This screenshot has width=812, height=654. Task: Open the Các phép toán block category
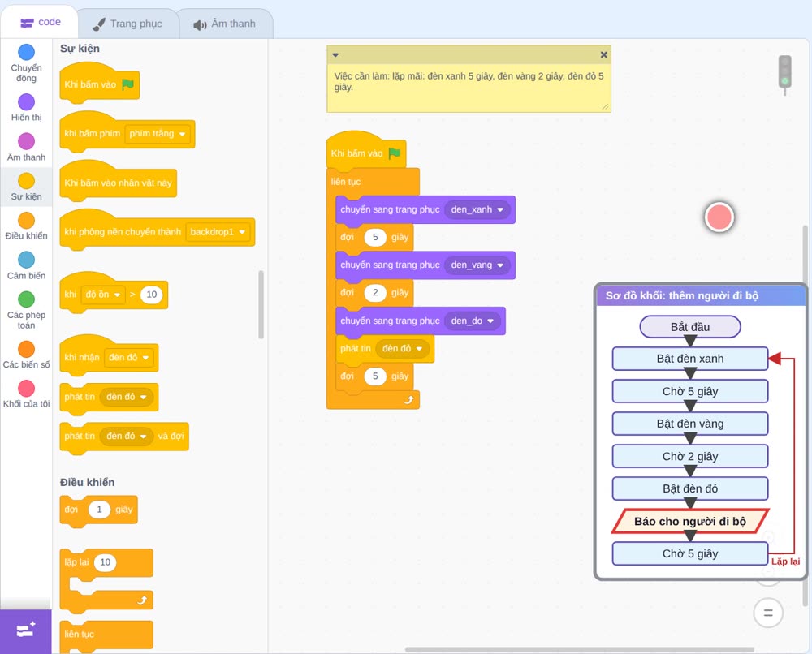click(27, 310)
